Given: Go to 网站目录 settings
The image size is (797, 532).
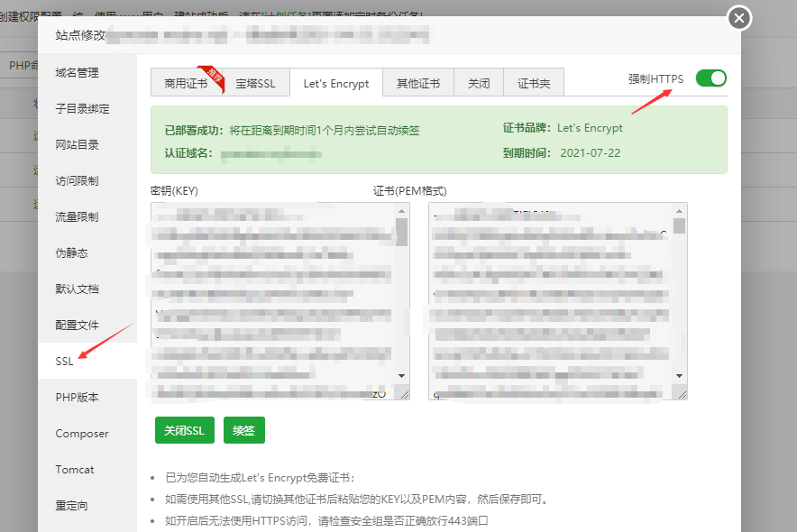Looking at the screenshot, I should tap(77, 145).
